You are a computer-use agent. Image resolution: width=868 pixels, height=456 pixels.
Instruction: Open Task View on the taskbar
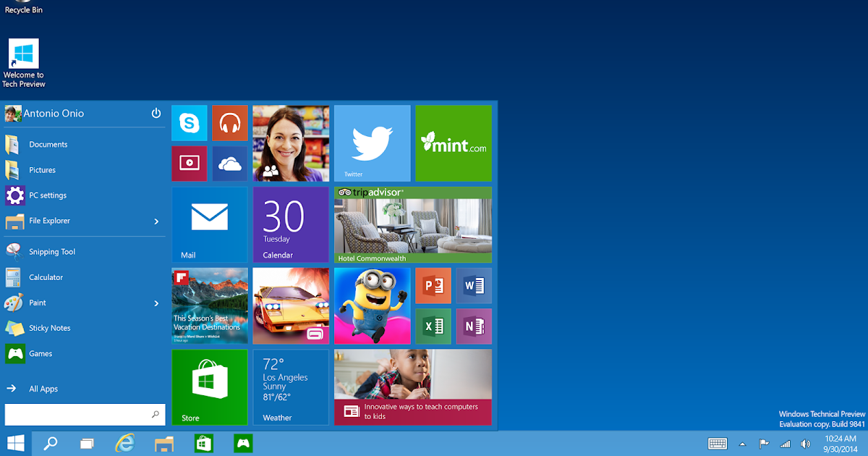click(88, 444)
